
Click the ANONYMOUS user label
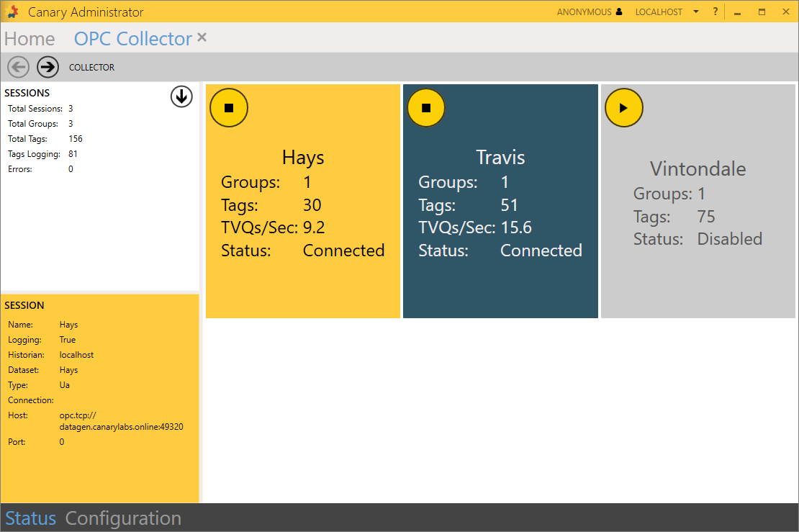(584, 12)
